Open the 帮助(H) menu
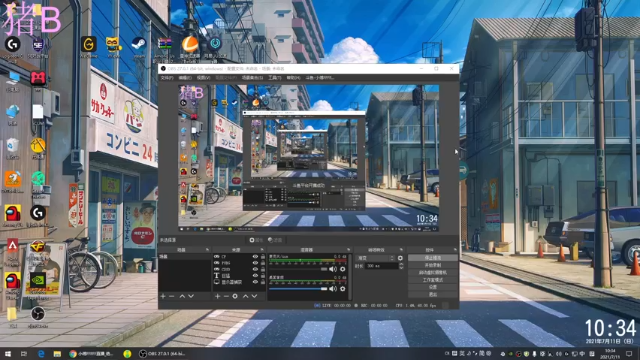The width and height of the screenshot is (640, 360). 293,78
